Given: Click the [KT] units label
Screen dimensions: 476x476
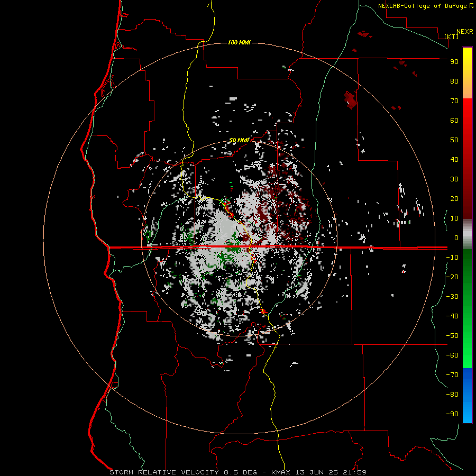Looking at the screenshot, I should (452, 36).
